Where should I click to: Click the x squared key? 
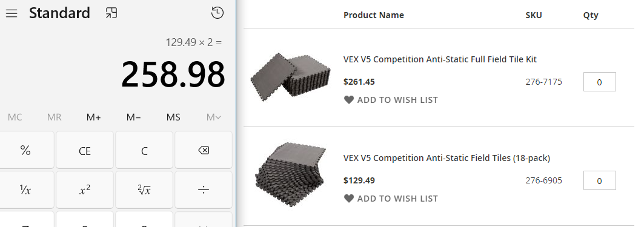coord(85,189)
